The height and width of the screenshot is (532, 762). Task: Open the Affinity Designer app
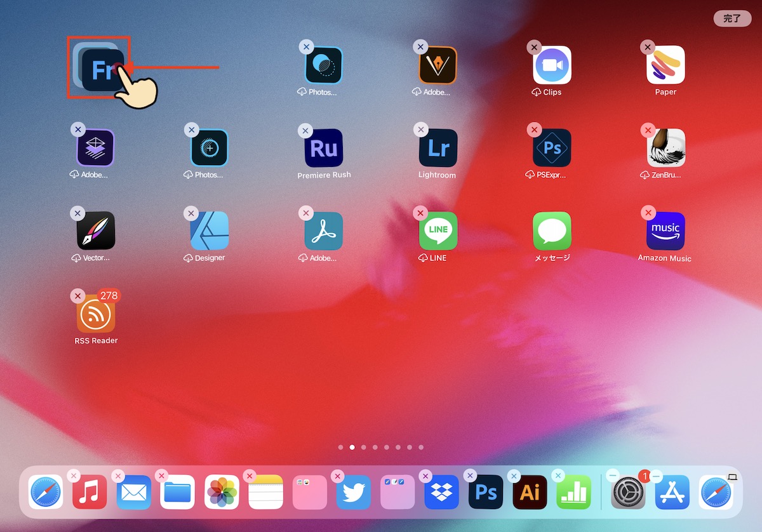(210, 230)
